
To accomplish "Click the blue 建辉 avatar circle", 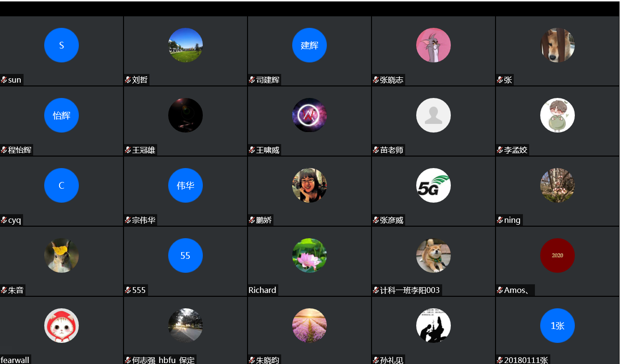I will pos(310,45).
